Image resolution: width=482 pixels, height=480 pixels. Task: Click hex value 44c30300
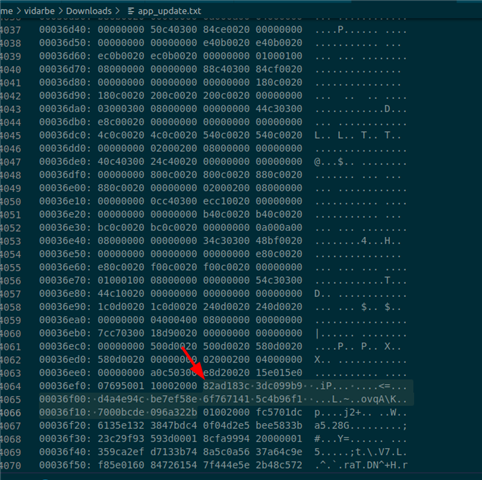point(279,109)
